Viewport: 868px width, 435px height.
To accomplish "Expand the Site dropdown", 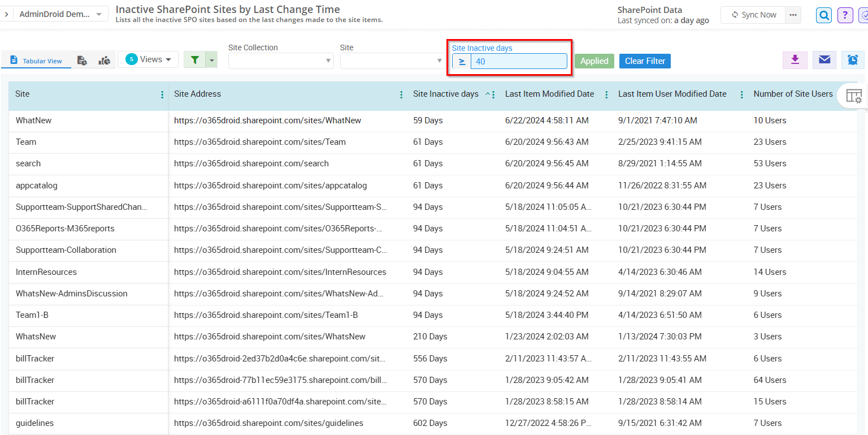I will coord(393,61).
